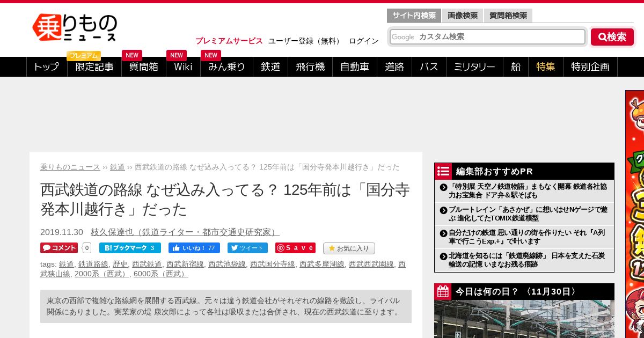The width and height of the screenshot is (644, 338).
Task: Open the 船 navigation item
Action: (516, 67)
